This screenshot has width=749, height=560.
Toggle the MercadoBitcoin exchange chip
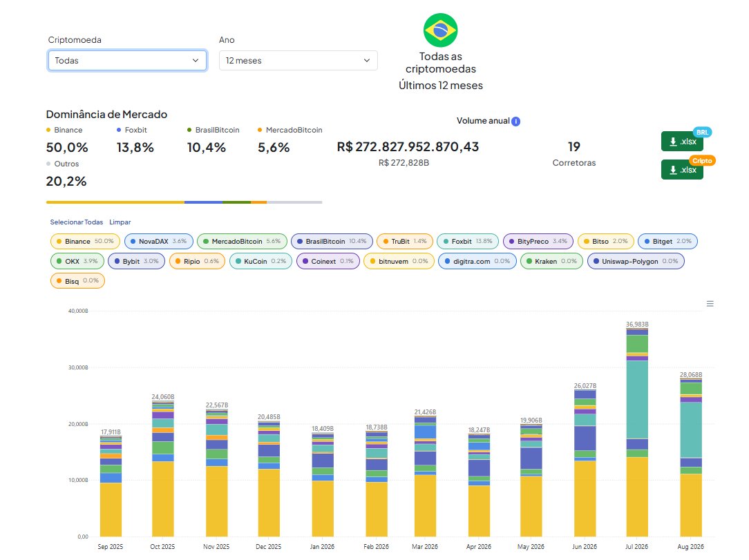pos(242,241)
